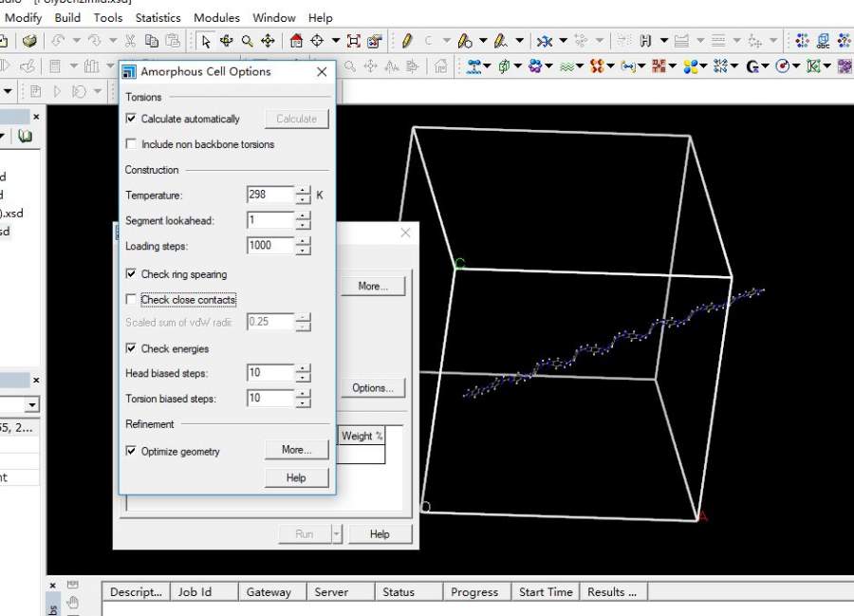
Task: Open the green-waves CASTEP module icon
Action: (567, 66)
